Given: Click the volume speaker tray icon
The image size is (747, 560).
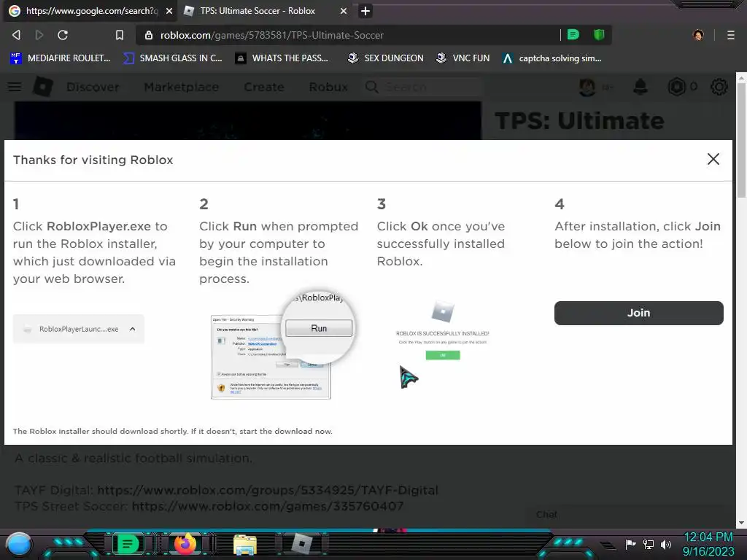Looking at the screenshot, I should pos(666,544).
